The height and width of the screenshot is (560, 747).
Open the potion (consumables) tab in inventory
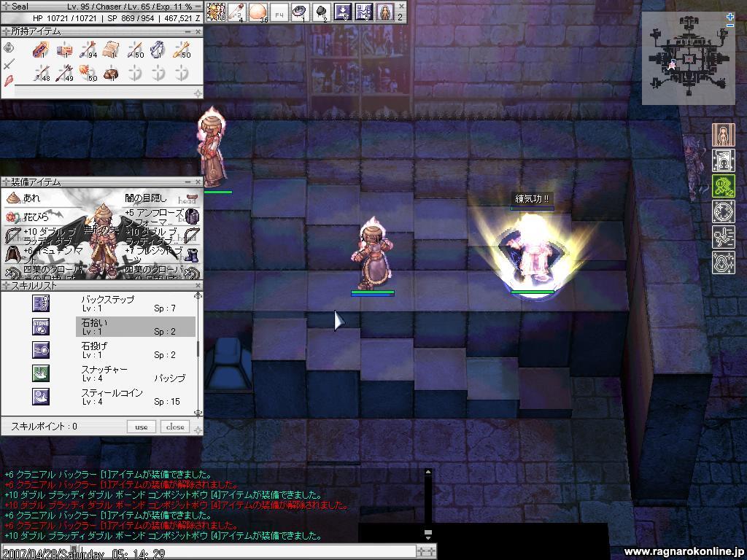(x=9, y=47)
